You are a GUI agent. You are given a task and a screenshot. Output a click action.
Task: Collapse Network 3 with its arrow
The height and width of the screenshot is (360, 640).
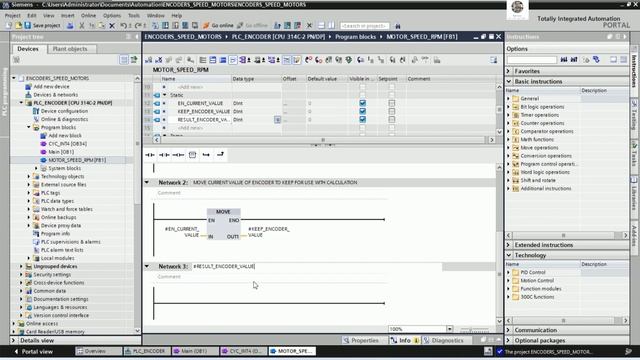(147, 266)
